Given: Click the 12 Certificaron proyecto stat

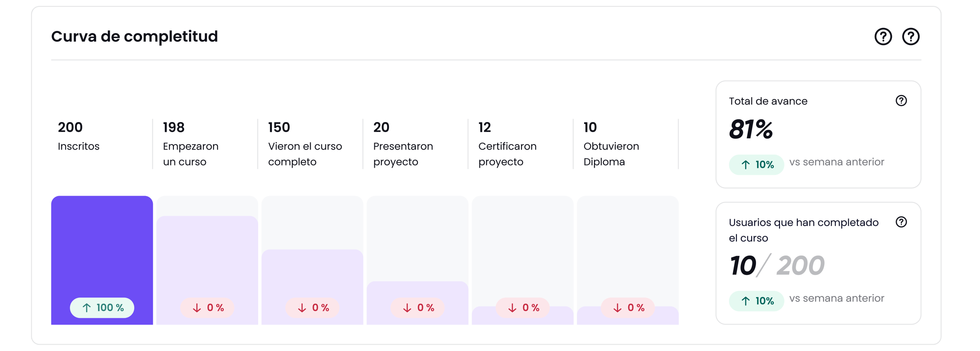Looking at the screenshot, I should coord(507,144).
